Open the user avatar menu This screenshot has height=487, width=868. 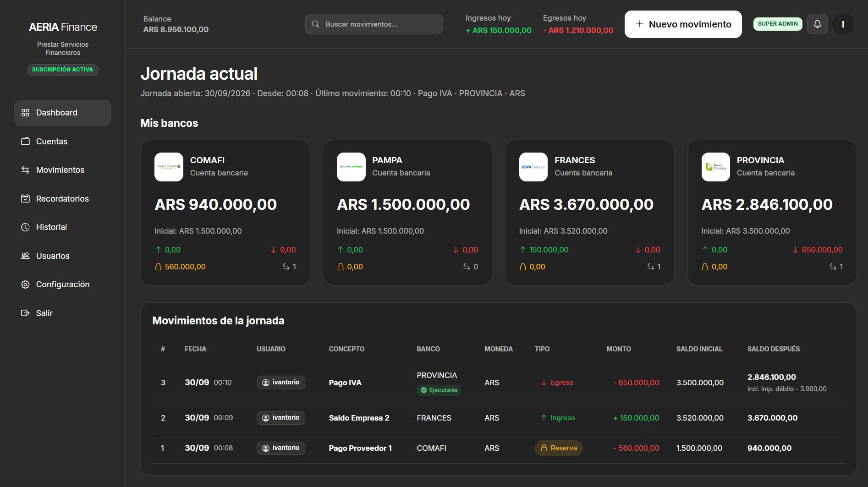[843, 24]
